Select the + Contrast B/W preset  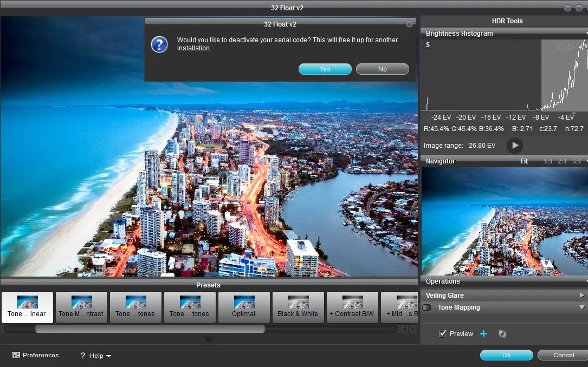click(x=352, y=307)
